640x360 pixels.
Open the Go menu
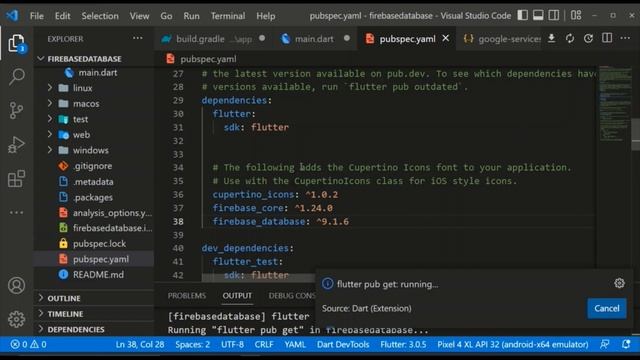pyautogui.click(x=166, y=16)
